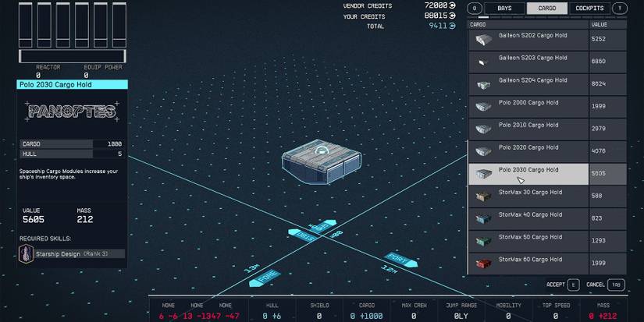Select the Cargo tab

[x=546, y=9]
